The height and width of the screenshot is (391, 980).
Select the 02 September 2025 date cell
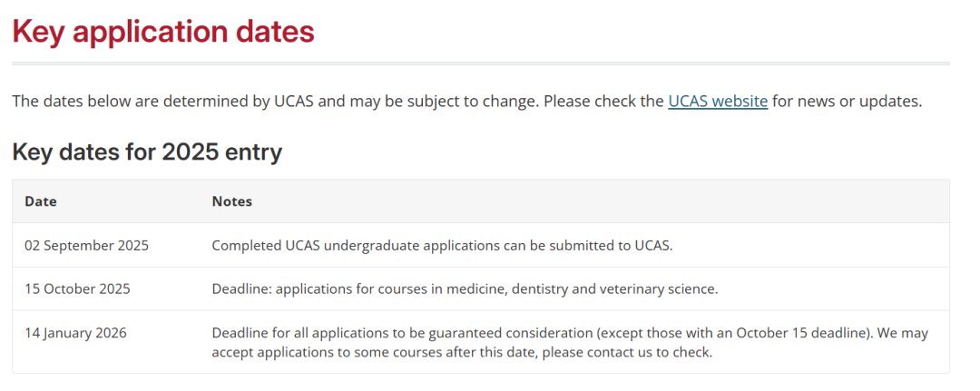pyautogui.click(x=87, y=246)
